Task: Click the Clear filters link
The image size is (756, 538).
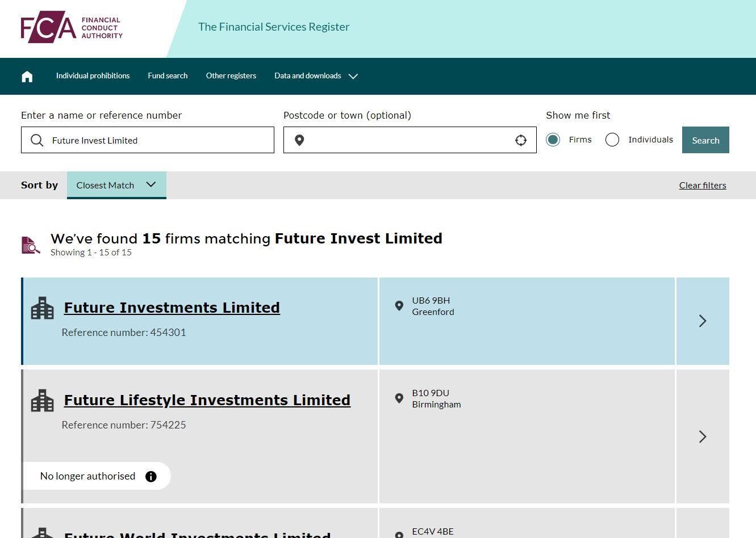Action: pyautogui.click(x=702, y=186)
